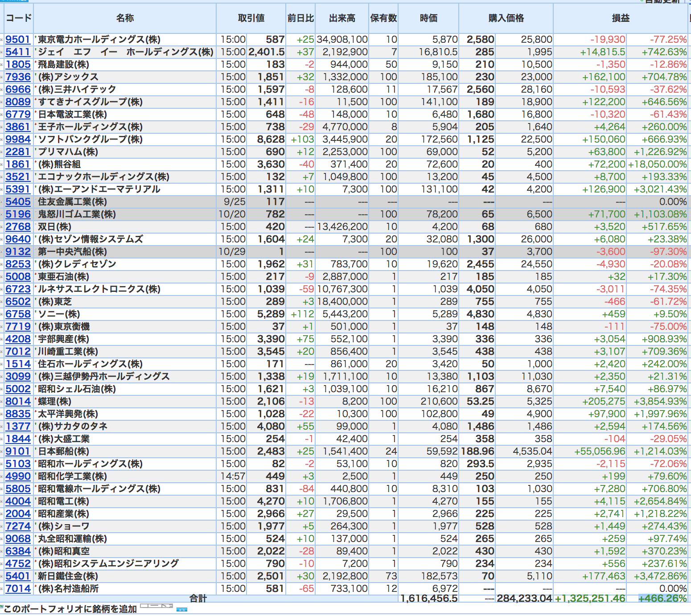This screenshot has width=691, height=616.
Task: Click the small icon left of このポートフォリオに銘柄を追加
Action: pos(2,607)
